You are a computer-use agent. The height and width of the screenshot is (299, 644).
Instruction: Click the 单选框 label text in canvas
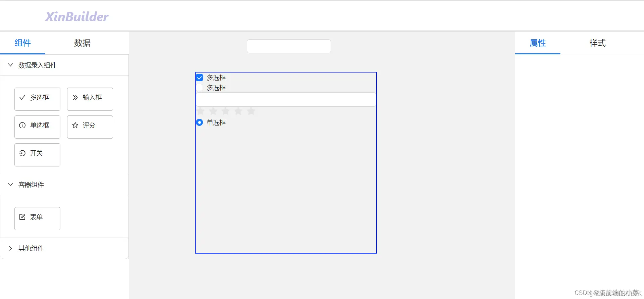point(216,122)
